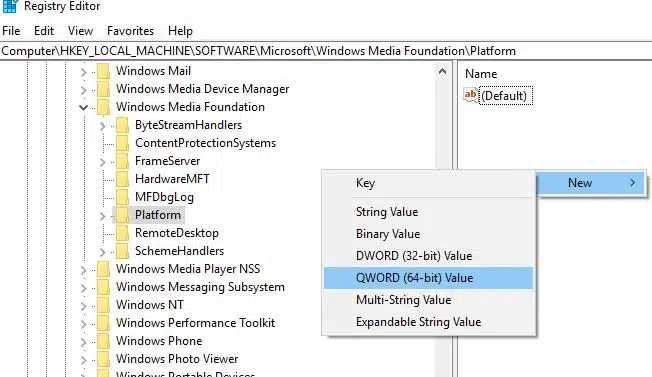Select the HardwareMFT key label
Viewport: 652px width, 377px height.
[x=172, y=179]
